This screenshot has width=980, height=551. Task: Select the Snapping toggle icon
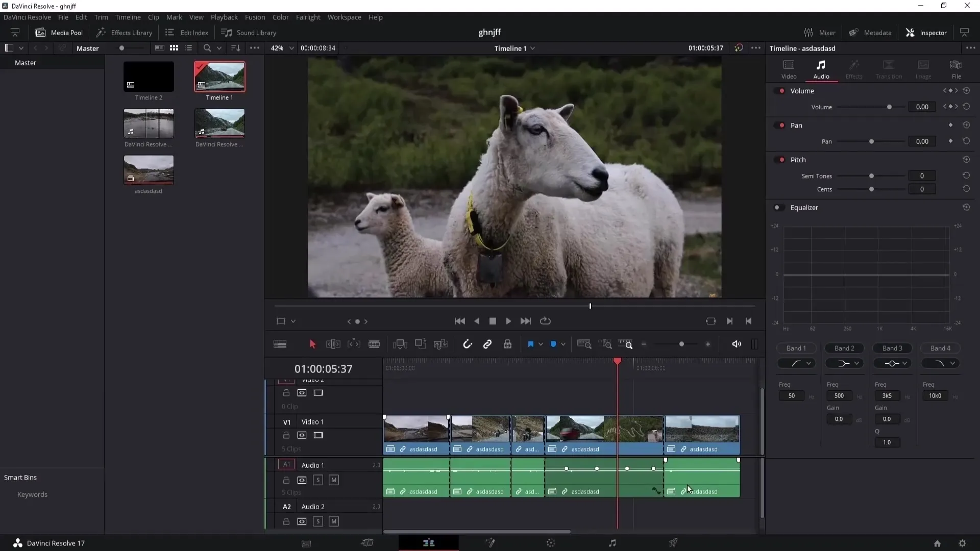[467, 344]
